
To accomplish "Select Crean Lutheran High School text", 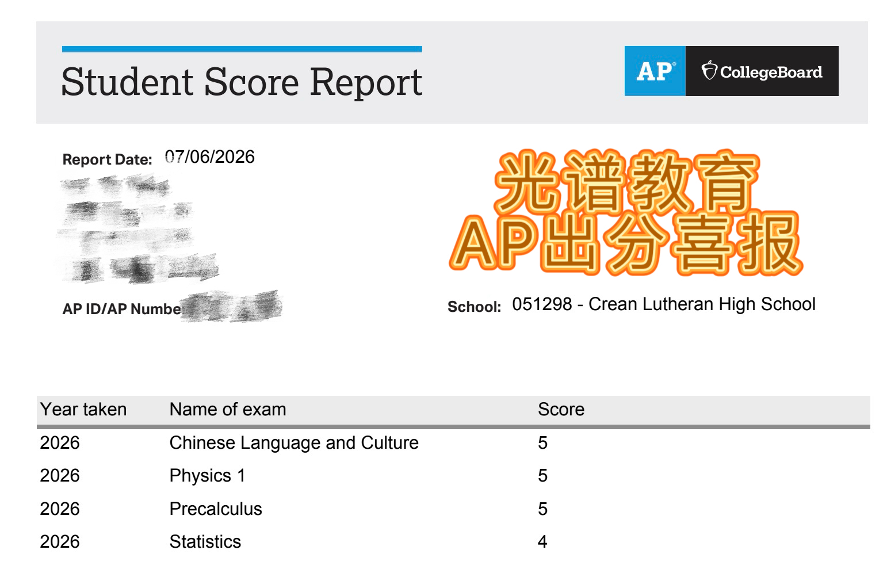I will pos(702,304).
